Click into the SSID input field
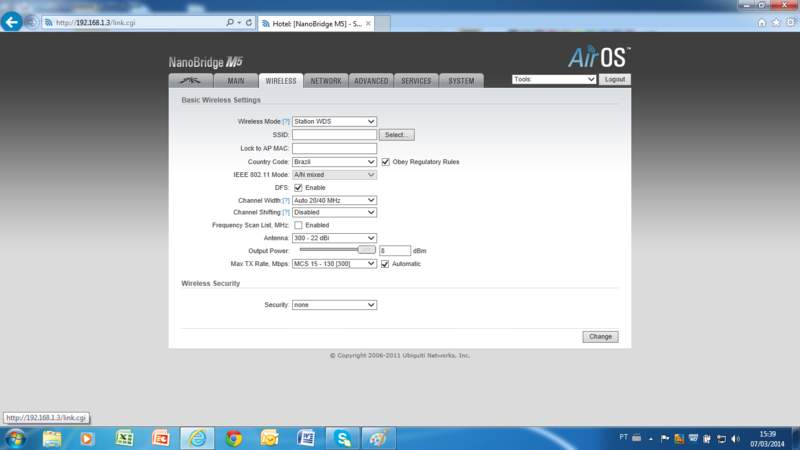 pos(334,135)
